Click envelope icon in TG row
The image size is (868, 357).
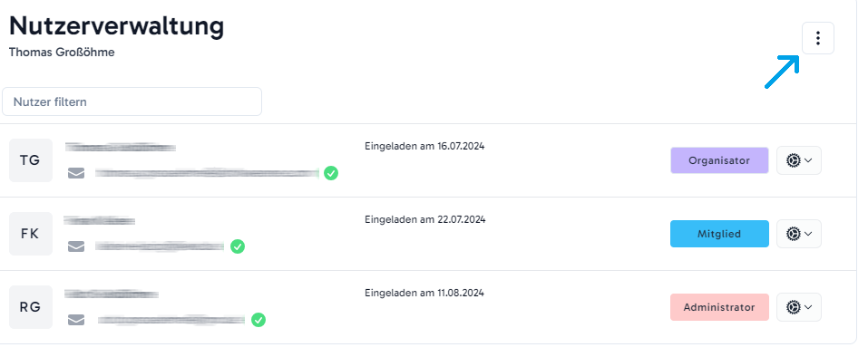(x=76, y=174)
